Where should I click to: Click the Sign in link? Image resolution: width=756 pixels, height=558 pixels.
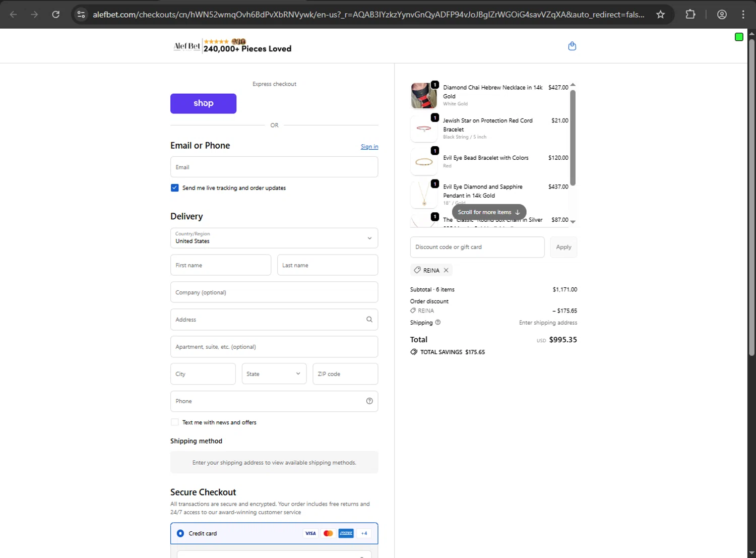click(369, 147)
